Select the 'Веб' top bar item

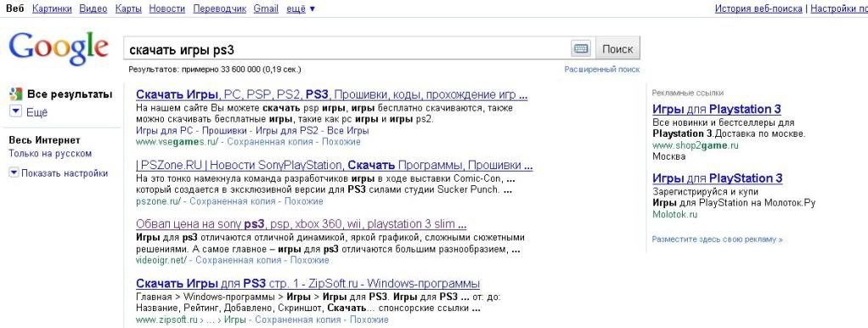(14, 8)
